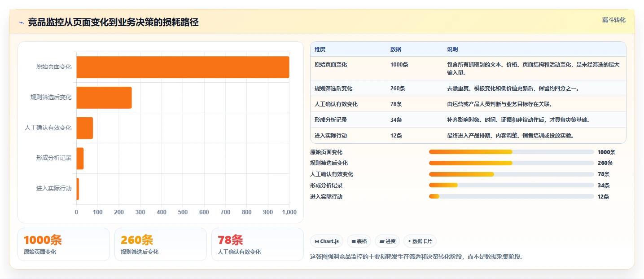The image size is (644, 279).
Task: Click the 12条 table cell
Action: tap(396, 136)
